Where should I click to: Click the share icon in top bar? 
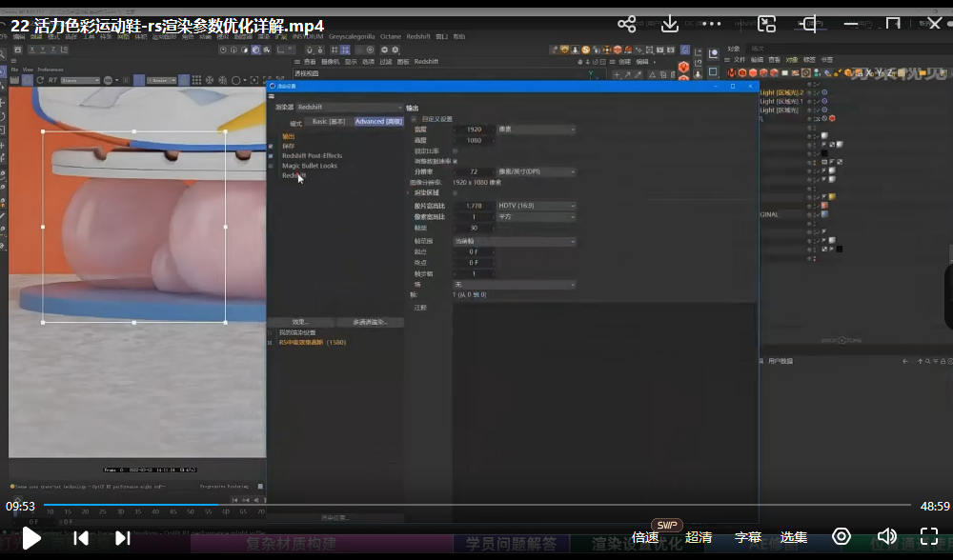tap(626, 25)
